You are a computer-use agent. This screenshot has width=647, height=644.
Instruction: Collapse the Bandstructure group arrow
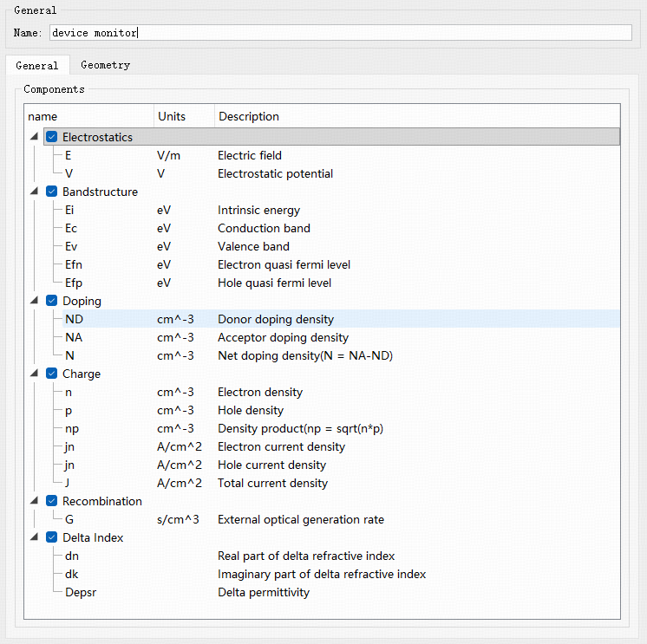point(34,192)
